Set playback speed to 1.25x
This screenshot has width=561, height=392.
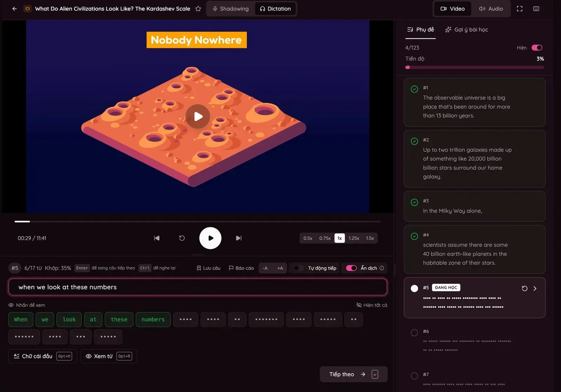354,238
